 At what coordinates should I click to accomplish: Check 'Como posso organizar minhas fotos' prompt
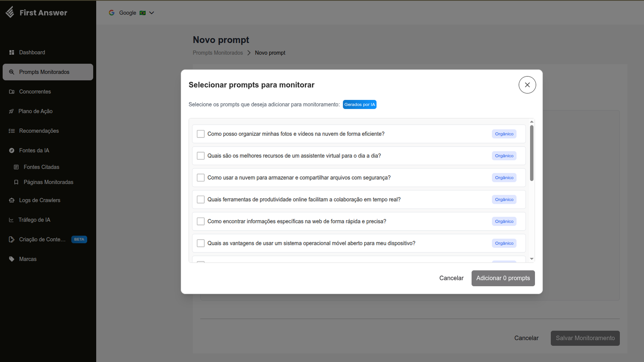click(x=201, y=134)
